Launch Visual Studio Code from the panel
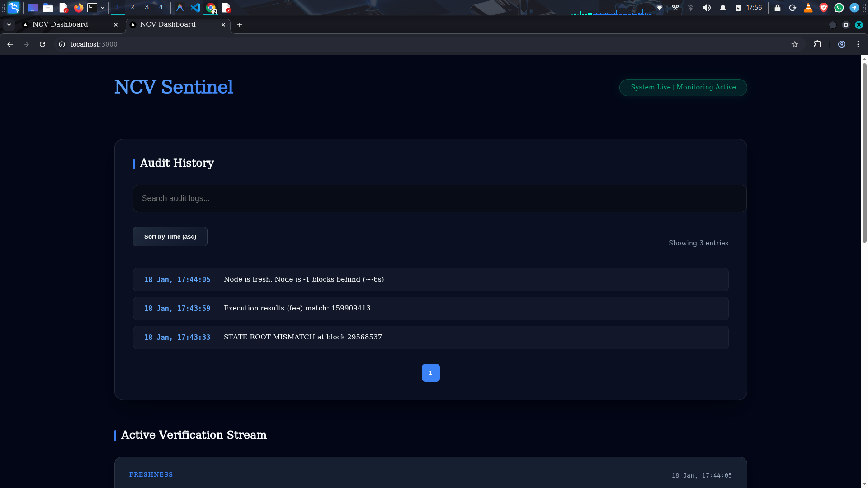The image size is (868, 488). (x=195, y=8)
